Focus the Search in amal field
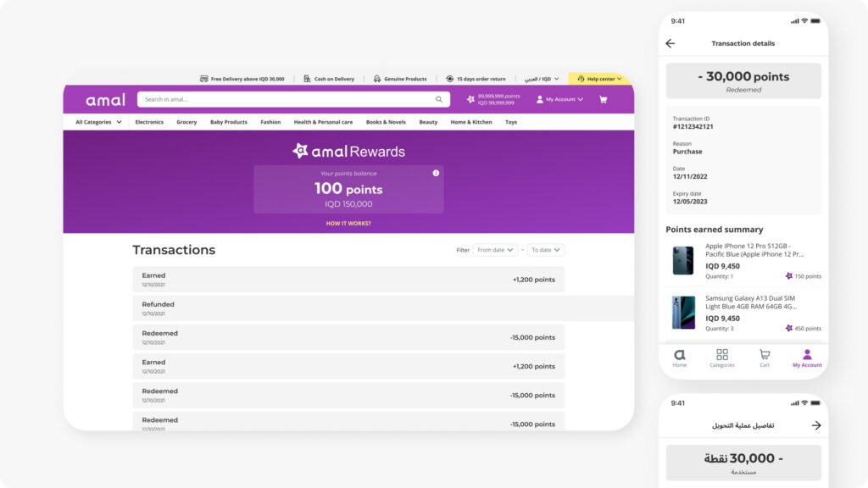Image resolution: width=868 pixels, height=488 pixels. point(293,100)
